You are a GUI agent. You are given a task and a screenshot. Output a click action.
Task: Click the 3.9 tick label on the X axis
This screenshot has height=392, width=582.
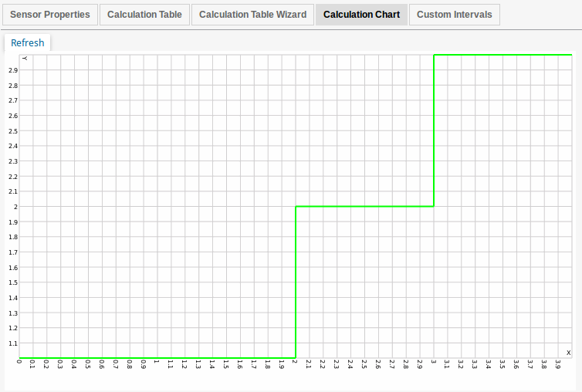point(557,365)
